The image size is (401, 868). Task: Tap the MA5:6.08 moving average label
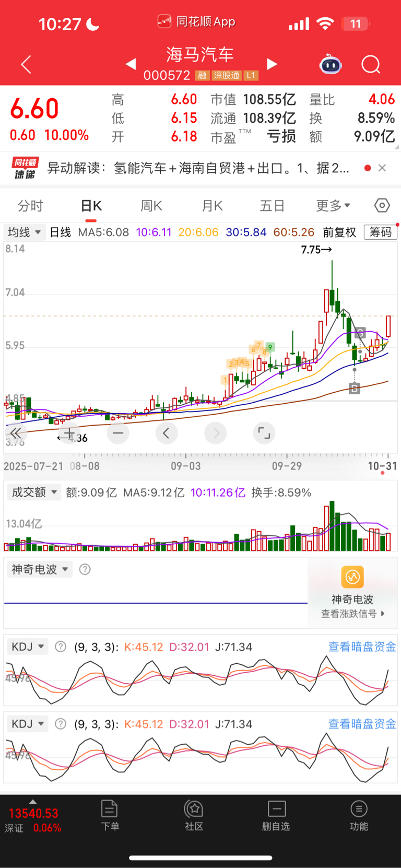point(103,232)
